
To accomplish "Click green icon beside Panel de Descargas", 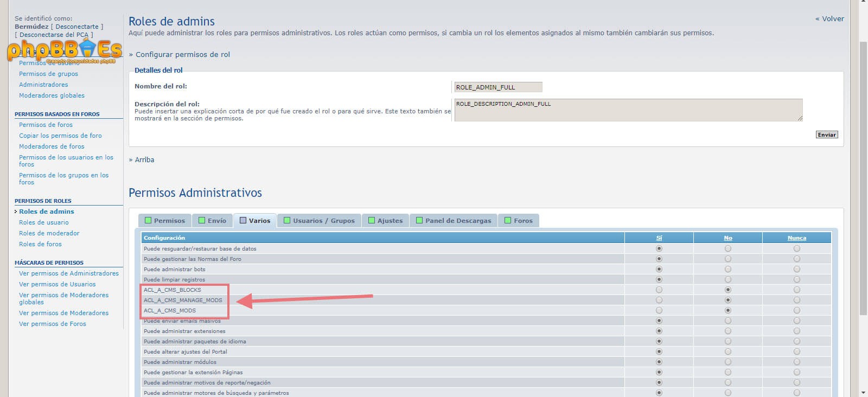I will [419, 220].
